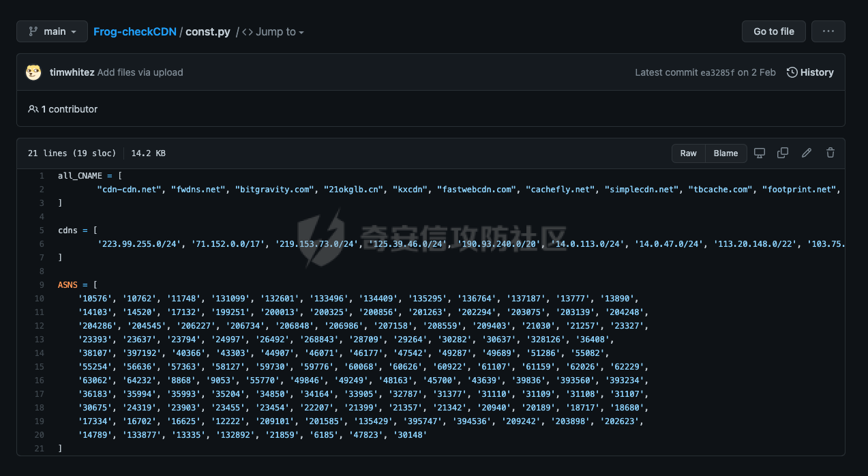Copy raw contents of const.py
The width and height of the screenshot is (868, 476).
pyautogui.click(x=783, y=153)
